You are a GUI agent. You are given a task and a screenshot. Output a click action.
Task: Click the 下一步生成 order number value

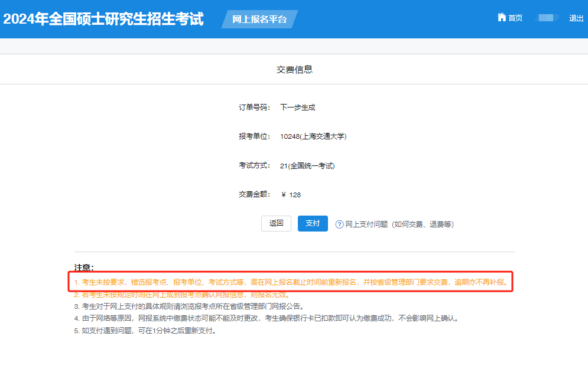[298, 107]
